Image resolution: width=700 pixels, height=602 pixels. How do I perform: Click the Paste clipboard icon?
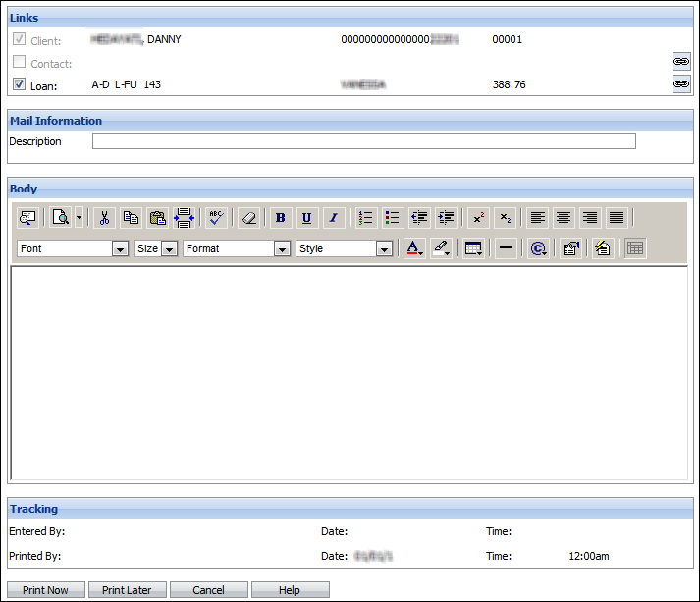[x=157, y=218]
